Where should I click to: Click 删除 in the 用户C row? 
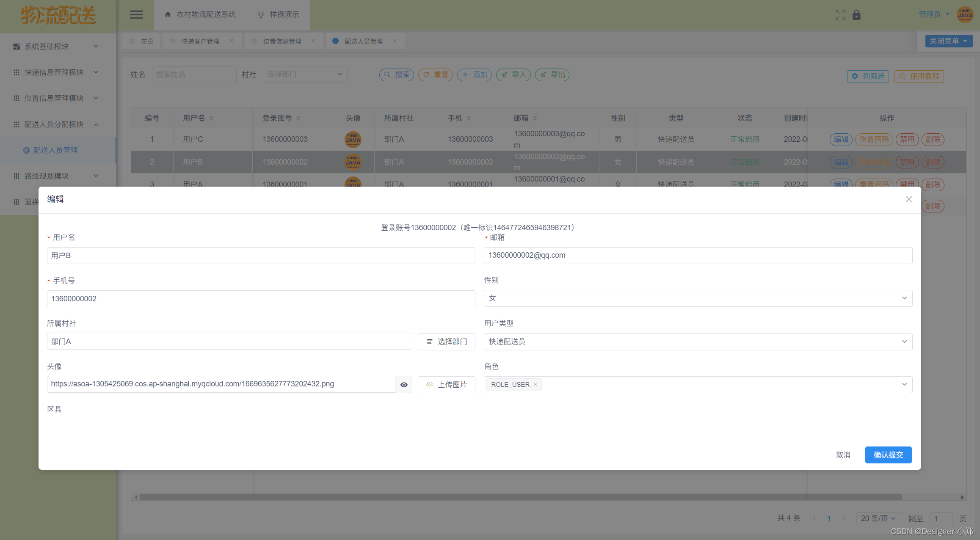coord(933,139)
